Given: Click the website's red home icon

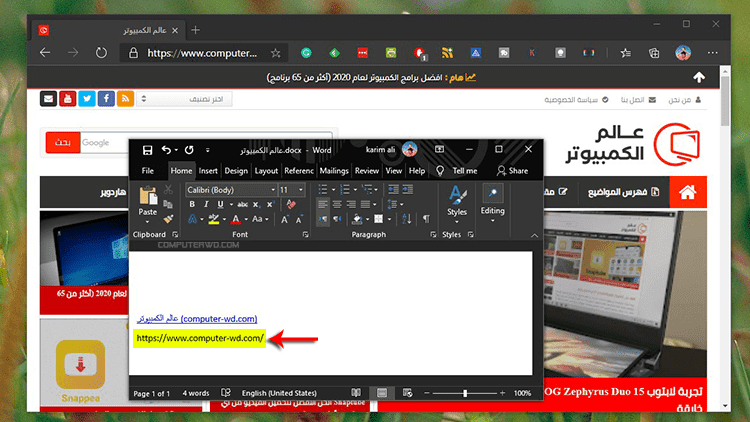Looking at the screenshot, I should coord(688,192).
